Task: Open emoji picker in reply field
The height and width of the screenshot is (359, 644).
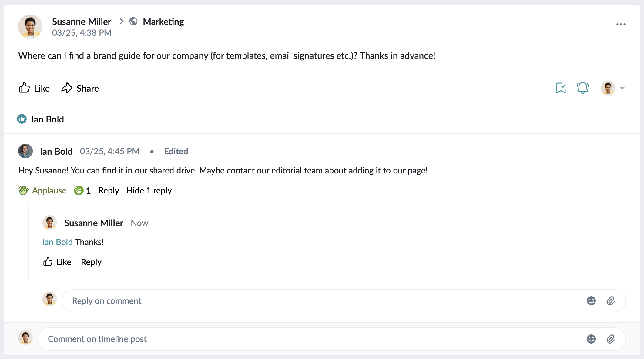Action: [x=591, y=301]
